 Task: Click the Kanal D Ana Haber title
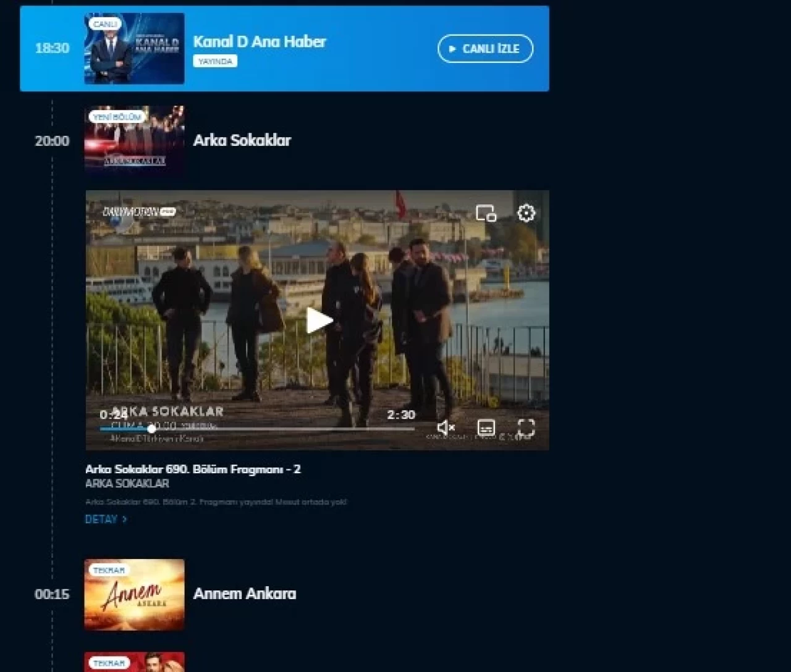tap(259, 41)
